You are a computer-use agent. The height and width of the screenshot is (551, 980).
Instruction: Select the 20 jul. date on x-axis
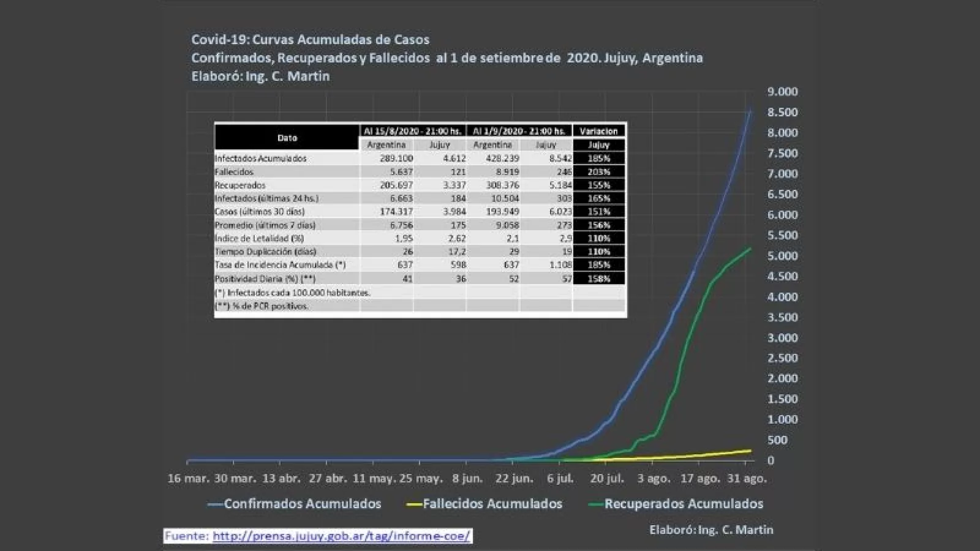[x=607, y=479]
